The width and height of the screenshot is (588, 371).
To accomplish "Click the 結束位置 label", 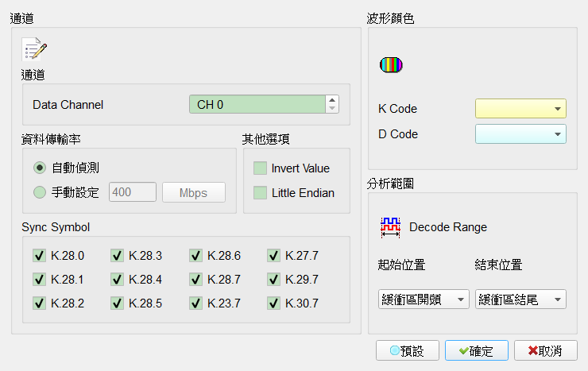I will (498, 265).
